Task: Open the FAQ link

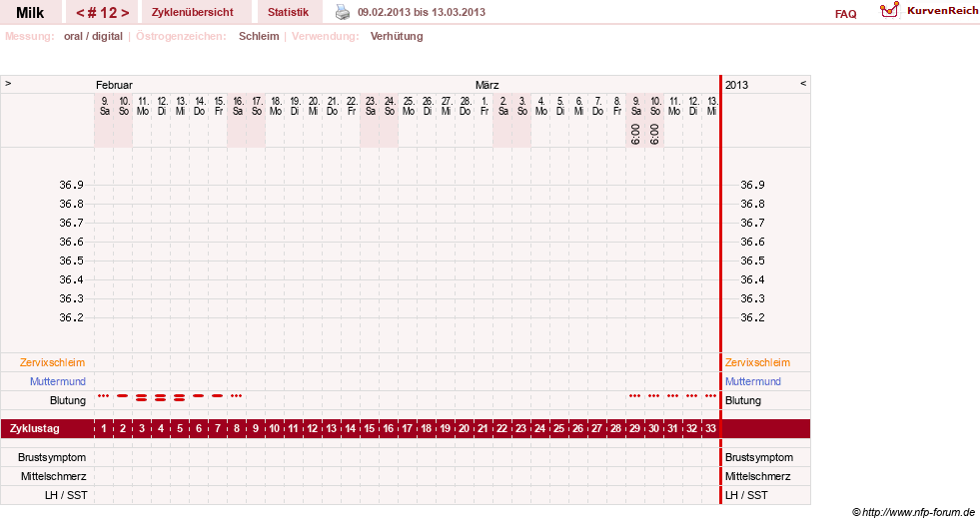Action: click(845, 14)
